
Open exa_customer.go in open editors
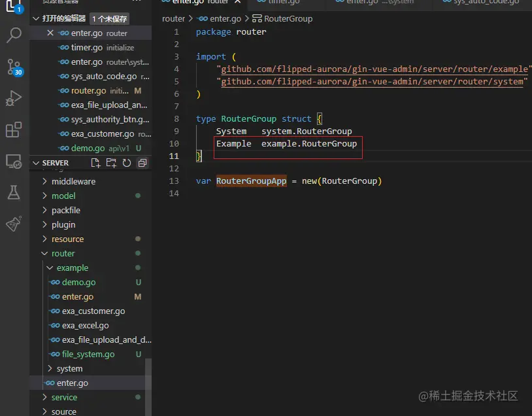tap(91, 134)
